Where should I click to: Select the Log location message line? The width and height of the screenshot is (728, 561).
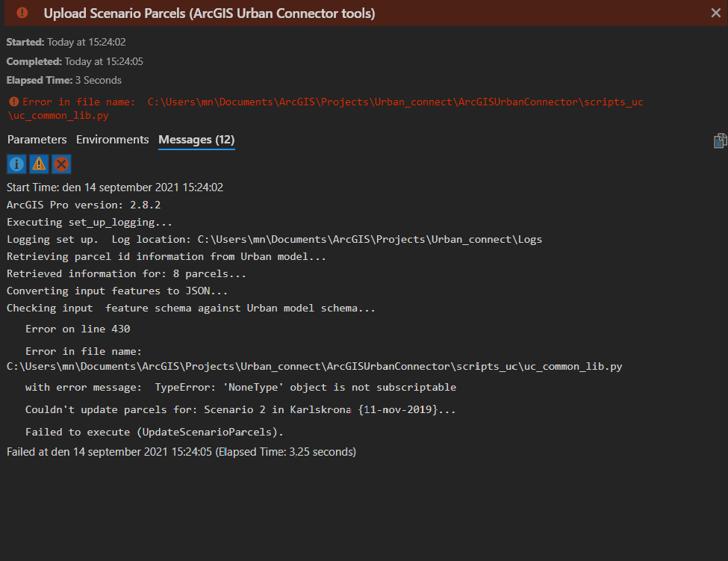click(274, 239)
